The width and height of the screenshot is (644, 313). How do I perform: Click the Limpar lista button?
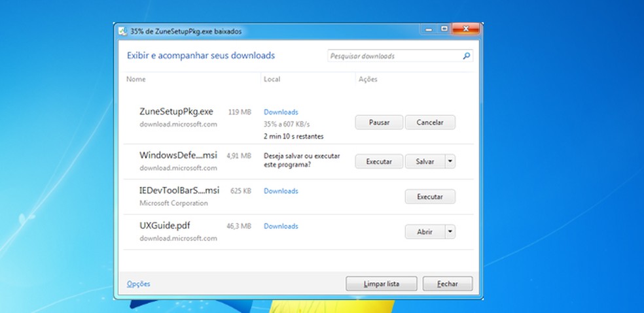tap(382, 284)
